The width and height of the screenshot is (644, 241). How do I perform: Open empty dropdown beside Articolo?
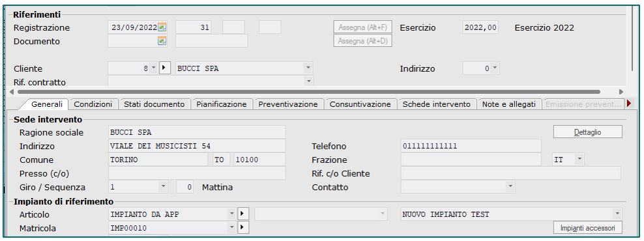(x=383, y=214)
